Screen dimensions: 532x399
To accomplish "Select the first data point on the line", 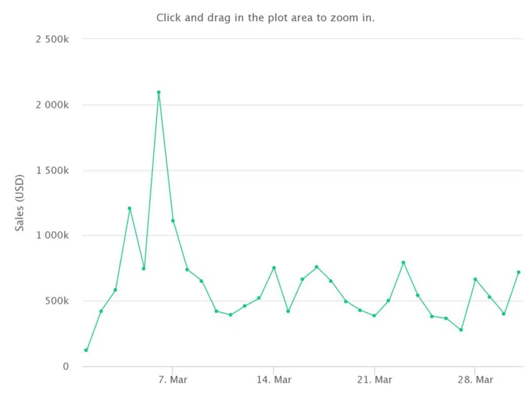I will [x=86, y=350].
